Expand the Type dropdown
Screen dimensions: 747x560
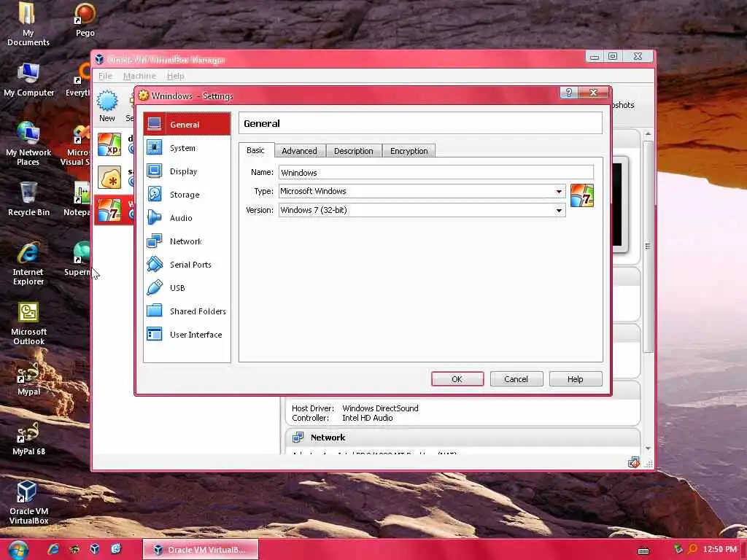pos(558,191)
